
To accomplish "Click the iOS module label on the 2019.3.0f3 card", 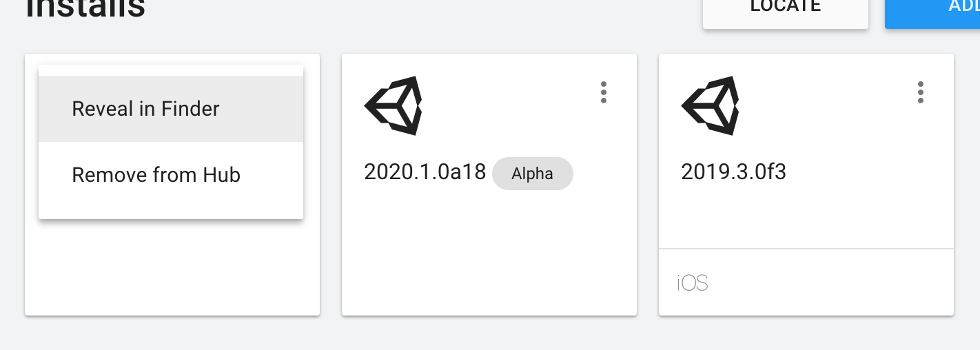I will coord(693,282).
